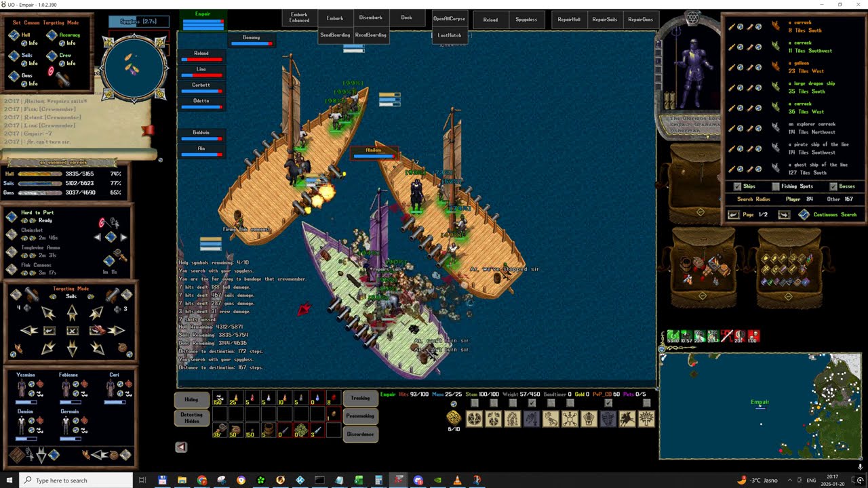Click the LootHatch button
The image size is (868, 488).
(x=449, y=35)
